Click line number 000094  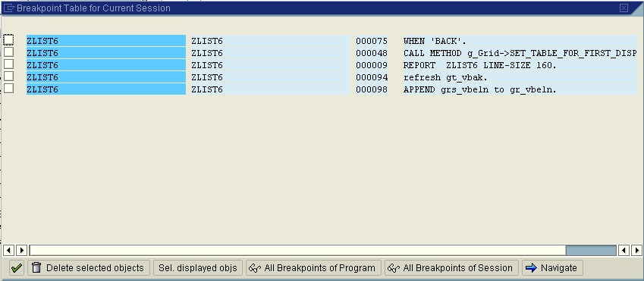coord(372,77)
